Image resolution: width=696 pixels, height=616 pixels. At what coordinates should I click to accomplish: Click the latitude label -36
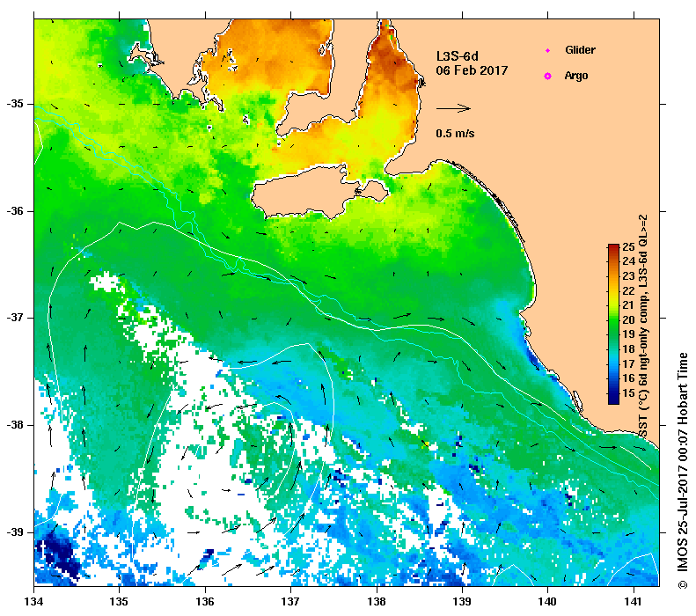click(15, 211)
